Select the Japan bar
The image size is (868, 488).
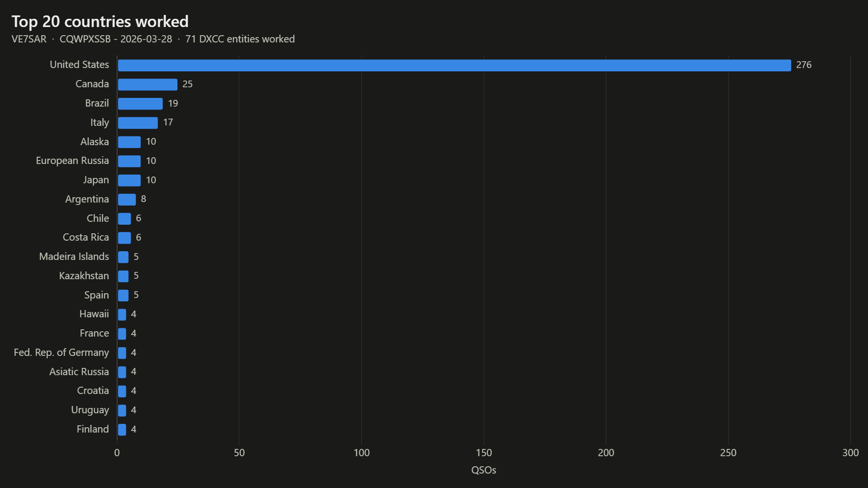click(129, 180)
